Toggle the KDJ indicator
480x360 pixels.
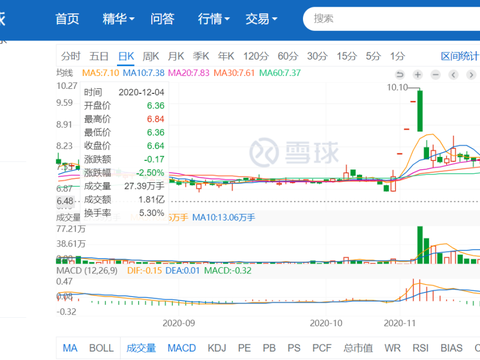[x=217, y=348]
